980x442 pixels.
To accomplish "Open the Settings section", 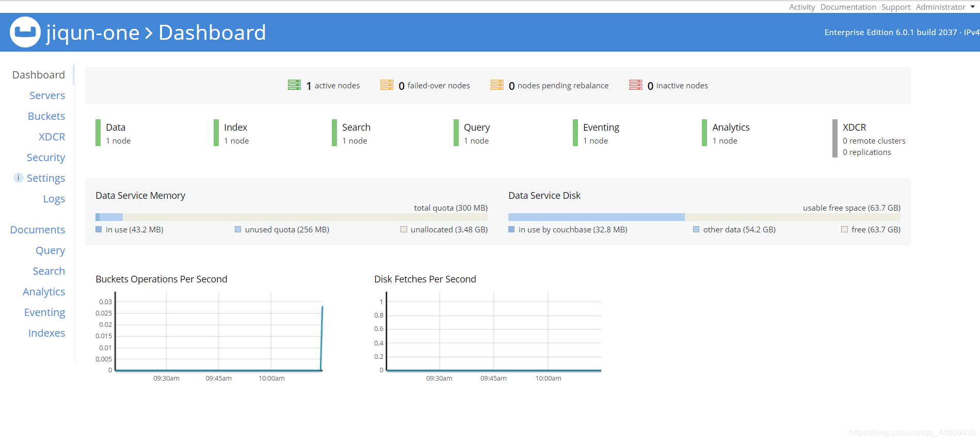I will pos(46,178).
